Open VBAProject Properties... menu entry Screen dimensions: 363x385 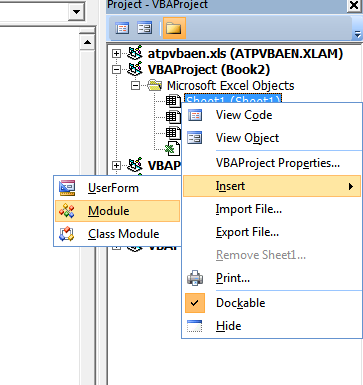coord(272,163)
